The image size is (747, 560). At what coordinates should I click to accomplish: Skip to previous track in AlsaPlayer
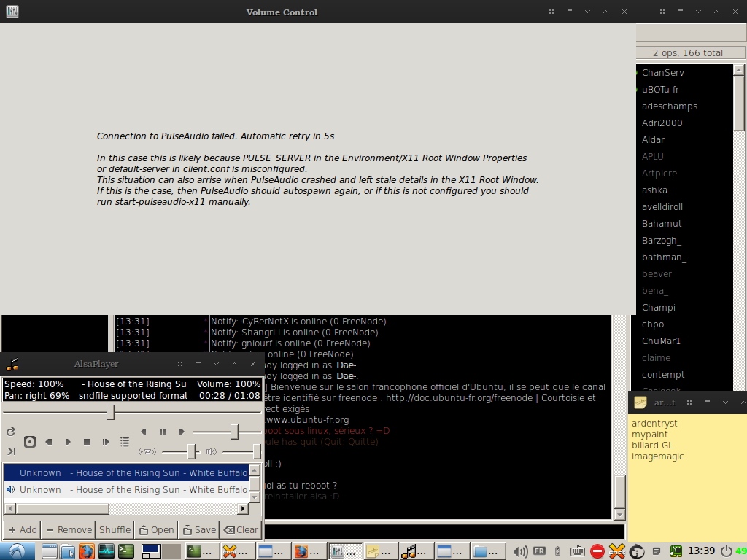[x=49, y=442]
